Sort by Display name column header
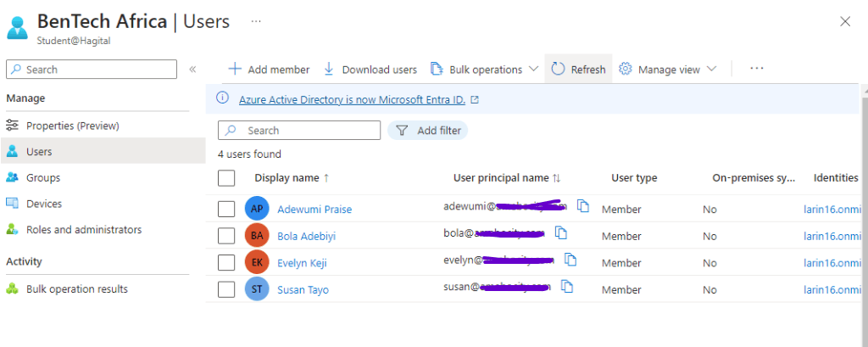The width and height of the screenshot is (868, 347). pos(287,178)
